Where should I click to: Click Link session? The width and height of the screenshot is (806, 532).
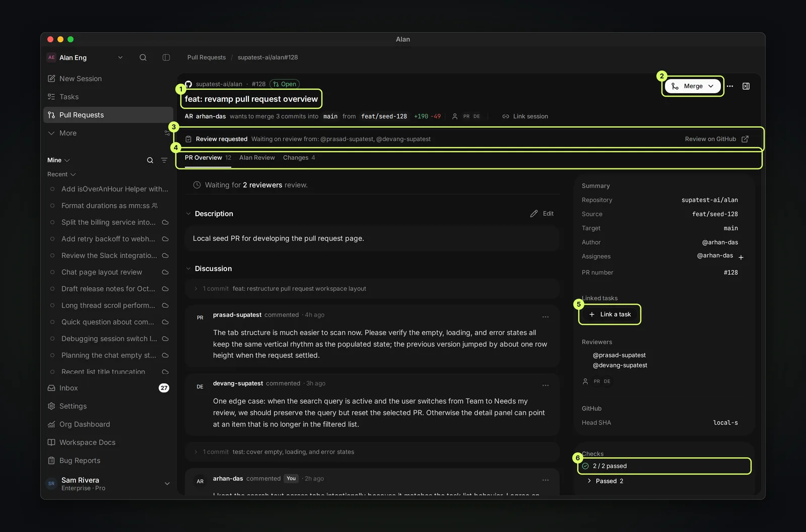pyautogui.click(x=525, y=116)
